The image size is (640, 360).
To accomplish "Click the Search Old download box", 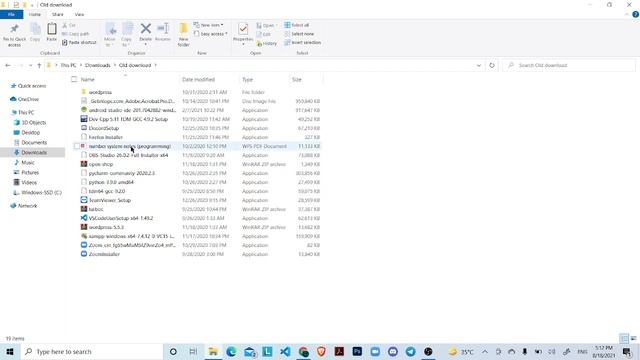I will 570,65.
